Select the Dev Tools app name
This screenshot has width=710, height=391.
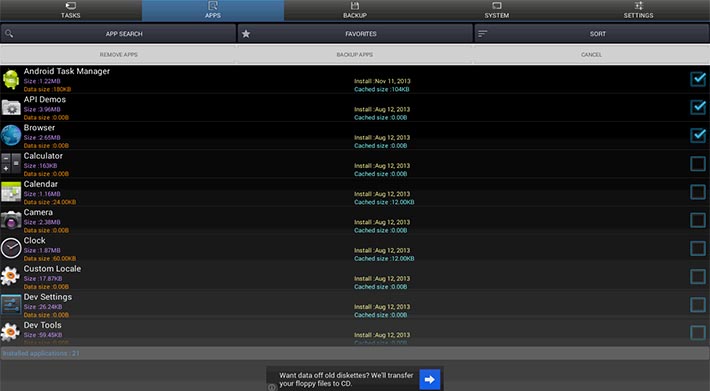[43, 325]
